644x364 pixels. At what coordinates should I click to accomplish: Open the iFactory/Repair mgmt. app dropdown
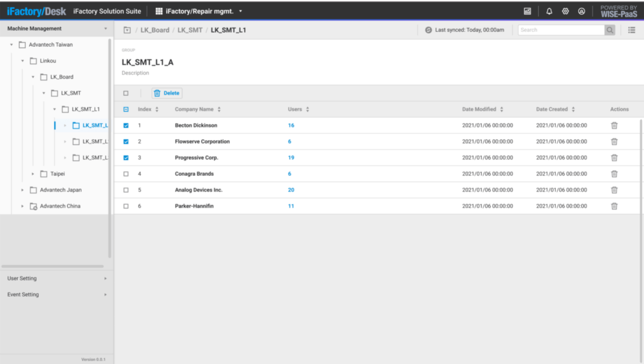point(199,11)
